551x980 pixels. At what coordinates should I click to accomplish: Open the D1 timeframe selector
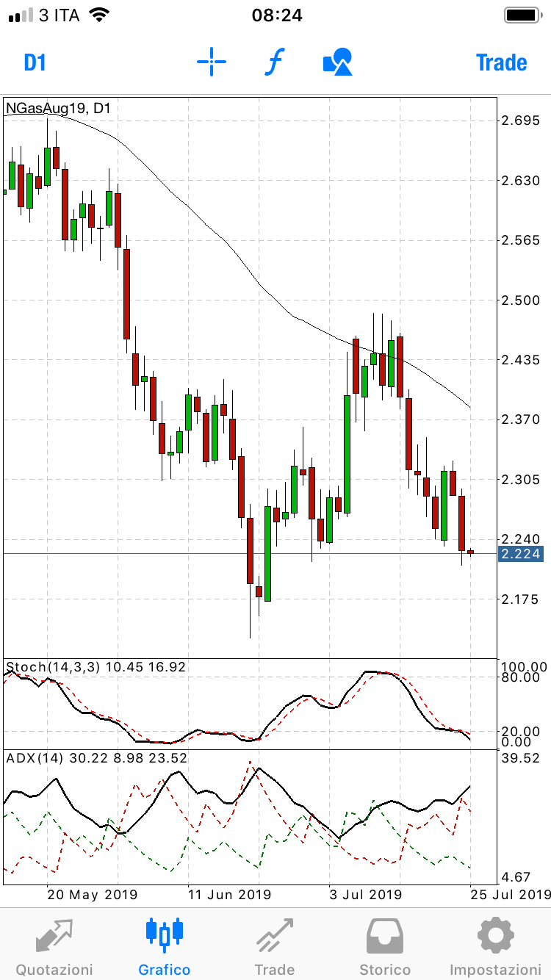(x=35, y=62)
